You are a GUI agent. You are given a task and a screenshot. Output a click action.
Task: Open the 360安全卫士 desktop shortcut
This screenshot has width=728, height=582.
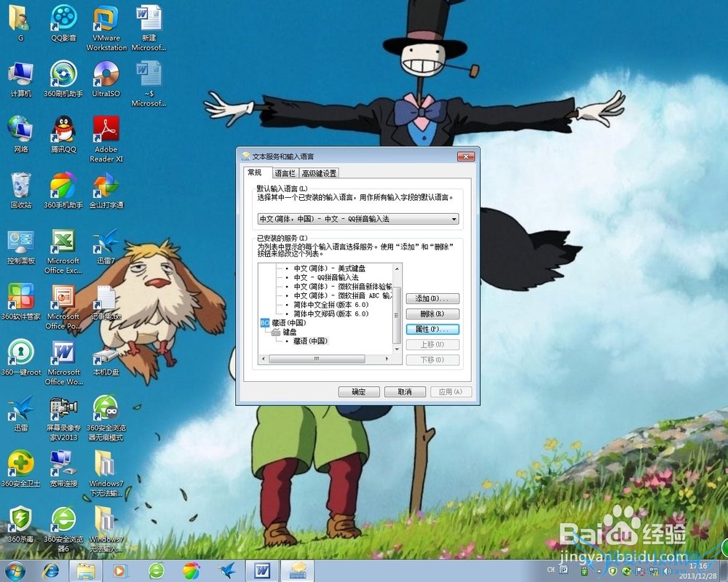point(21,469)
